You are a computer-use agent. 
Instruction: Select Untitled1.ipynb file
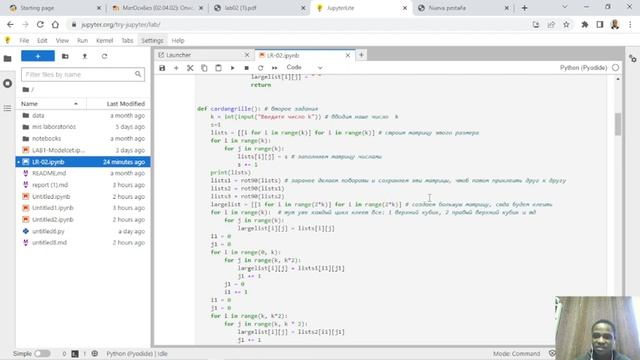[83, 208]
